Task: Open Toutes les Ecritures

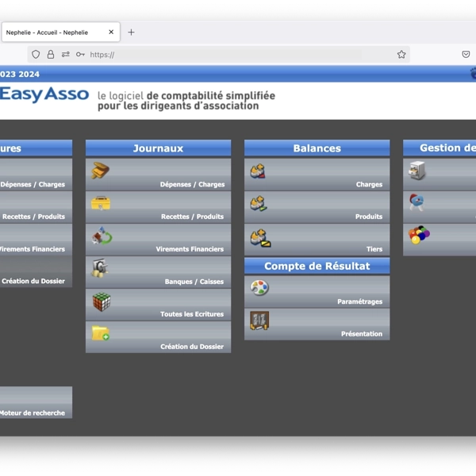Action: coord(158,305)
